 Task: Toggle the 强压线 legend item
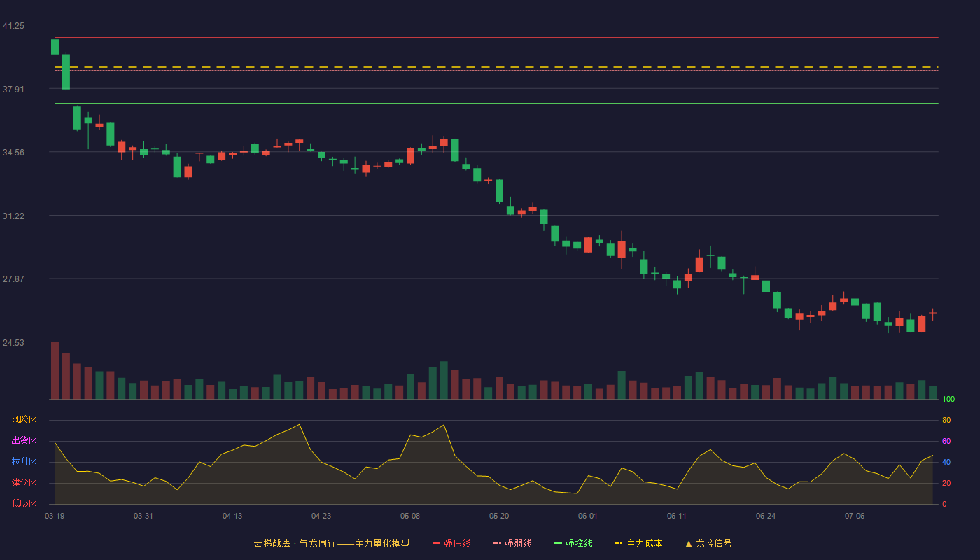pos(451,543)
